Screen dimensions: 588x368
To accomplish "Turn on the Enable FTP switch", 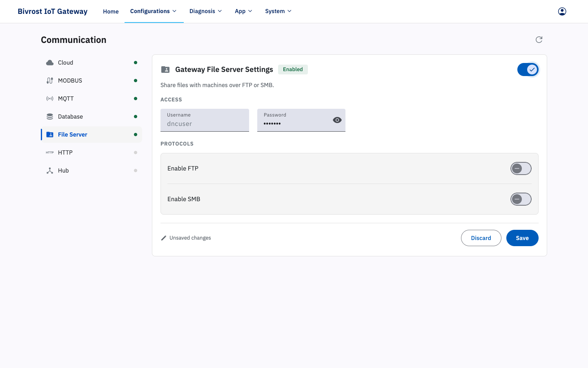I will (x=521, y=168).
